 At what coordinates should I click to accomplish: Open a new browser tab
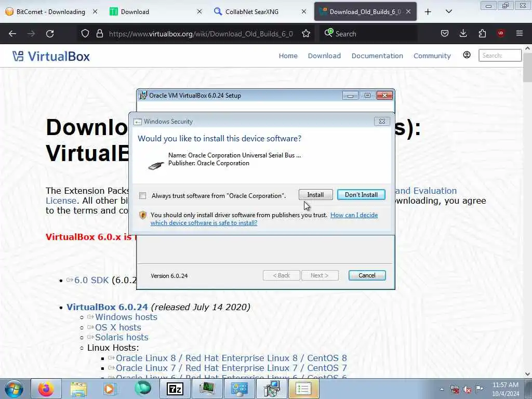[428, 12]
